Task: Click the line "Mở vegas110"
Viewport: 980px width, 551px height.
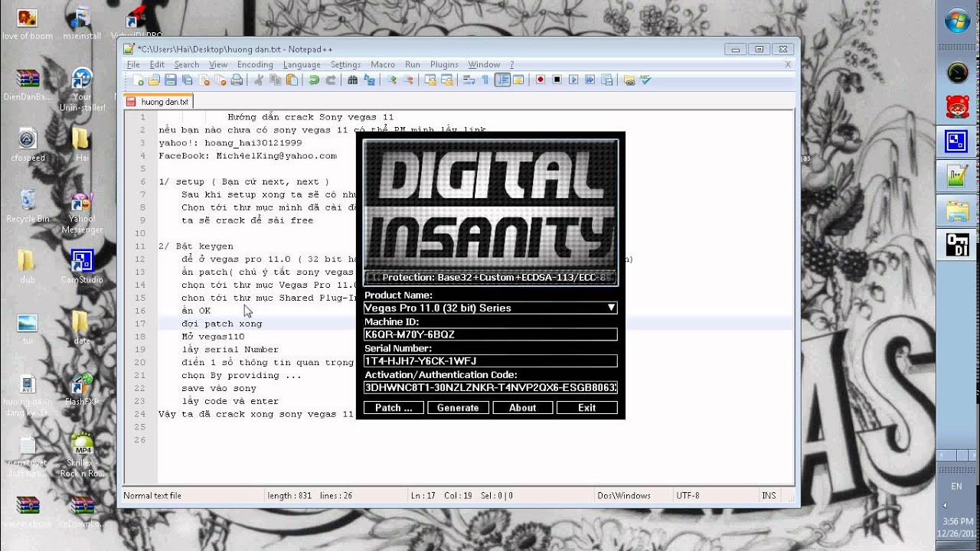Action: coord(213,337)
